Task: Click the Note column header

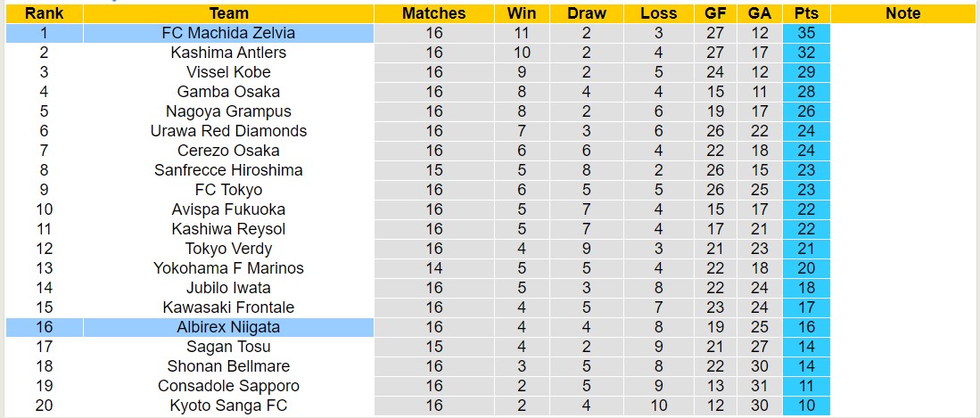Action: coord(902,13)
